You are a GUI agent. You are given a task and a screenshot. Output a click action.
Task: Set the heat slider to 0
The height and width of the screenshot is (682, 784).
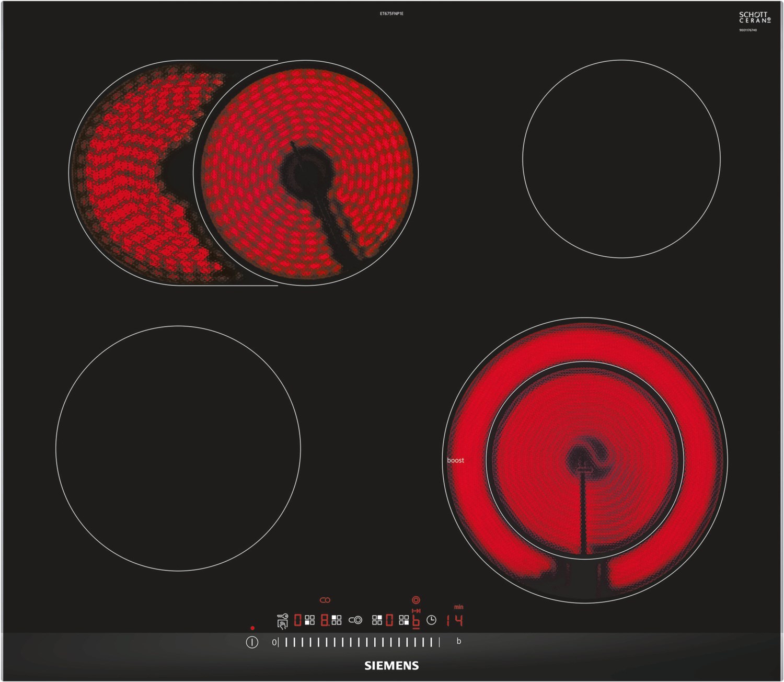274,642
